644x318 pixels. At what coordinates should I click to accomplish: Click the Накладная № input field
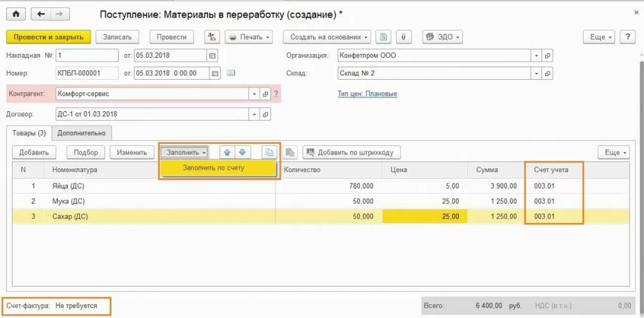tap(87, 56)
